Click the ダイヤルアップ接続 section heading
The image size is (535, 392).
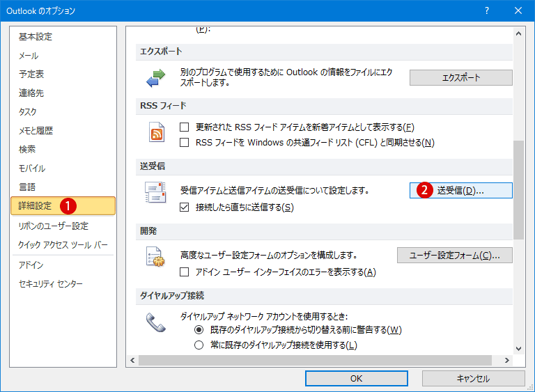(x=172, y=295)
